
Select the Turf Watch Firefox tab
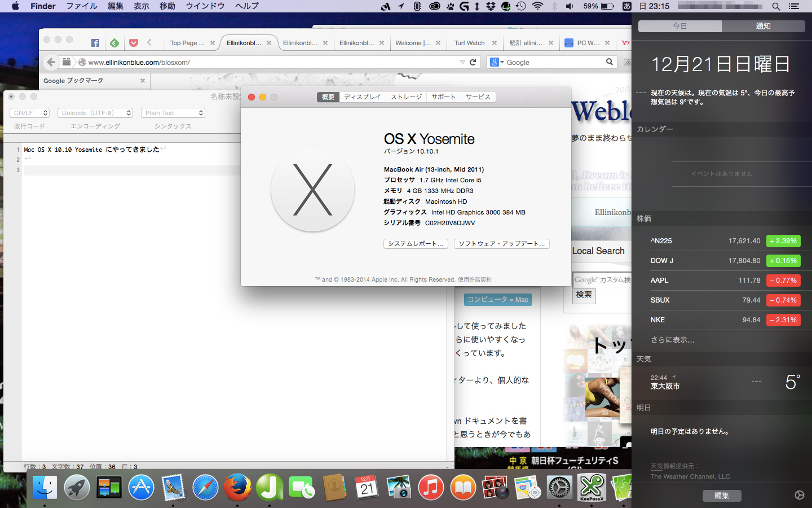469,43
